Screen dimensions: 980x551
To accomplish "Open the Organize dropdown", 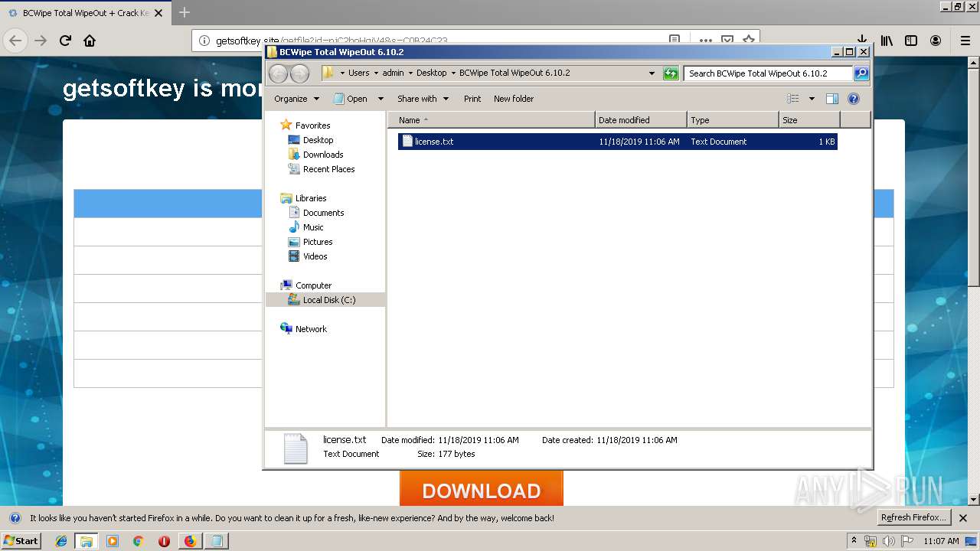I will [297, 99].
